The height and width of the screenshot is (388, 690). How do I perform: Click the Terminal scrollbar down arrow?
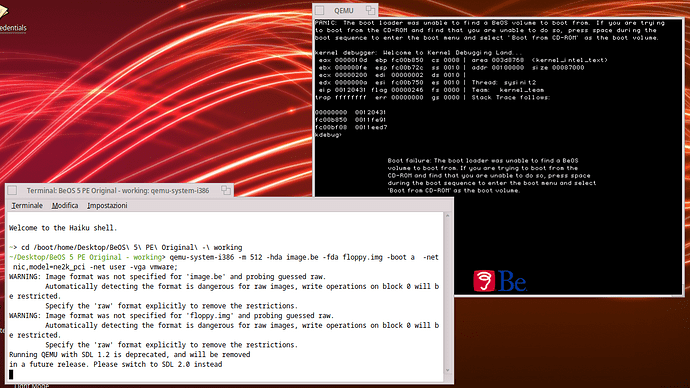[x=448, y=370]
